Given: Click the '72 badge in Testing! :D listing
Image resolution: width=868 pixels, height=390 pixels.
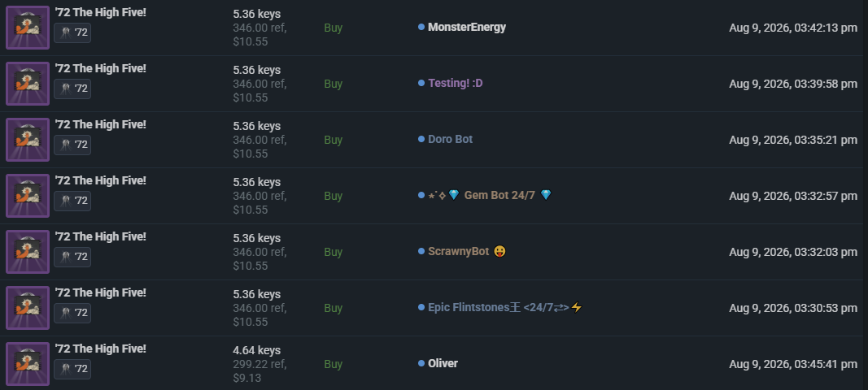Looking at the screenshot, I should 72,89.
